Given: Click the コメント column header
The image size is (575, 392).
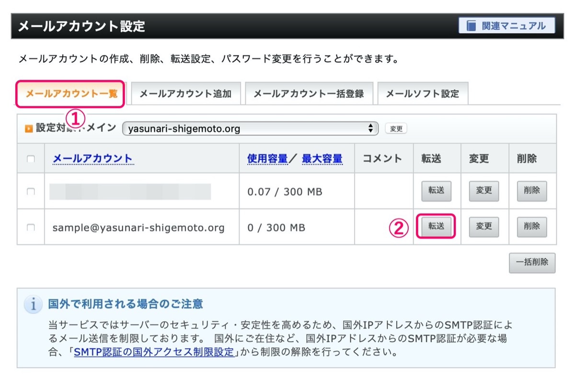Looking at the screenshot, I should click(382, 159).
